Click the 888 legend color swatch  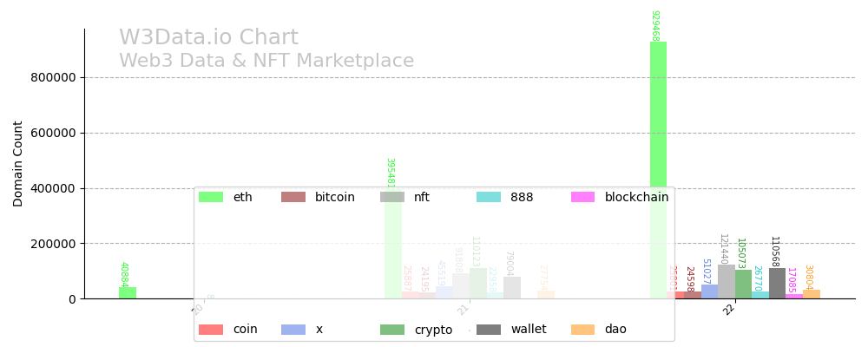click(x=489, y=197)
